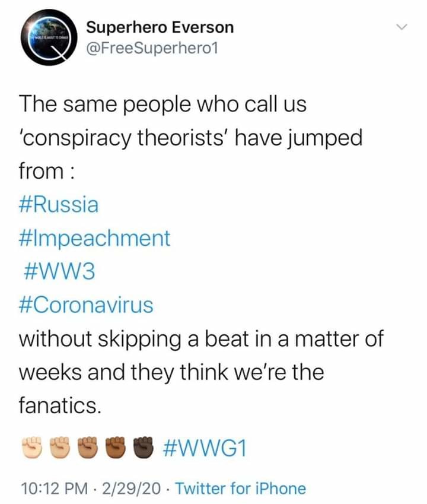Open the Twitter for iPhone source link
The image size is (427, 504).
point(241,488)
